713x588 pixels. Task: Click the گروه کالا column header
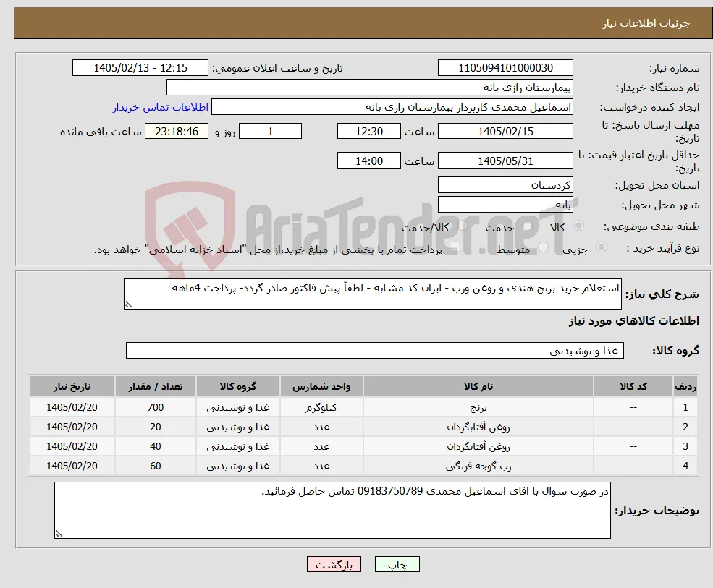click(x=238, y=386)
